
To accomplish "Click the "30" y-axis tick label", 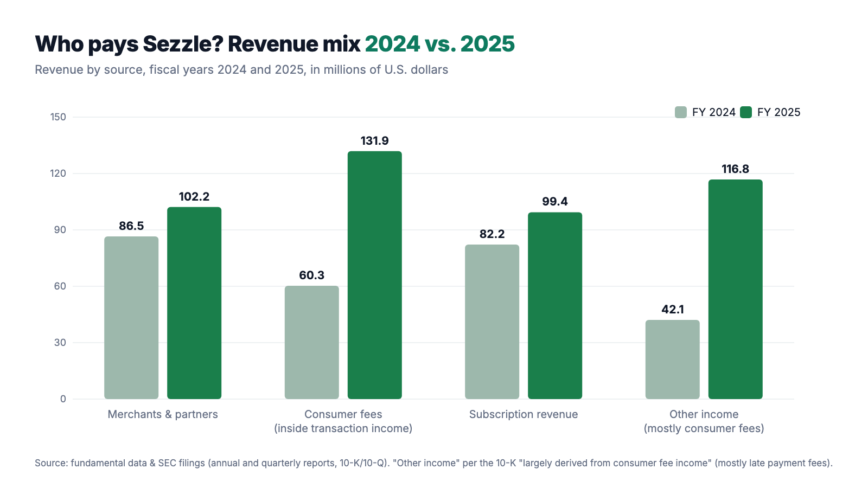I will pos(60,343).
